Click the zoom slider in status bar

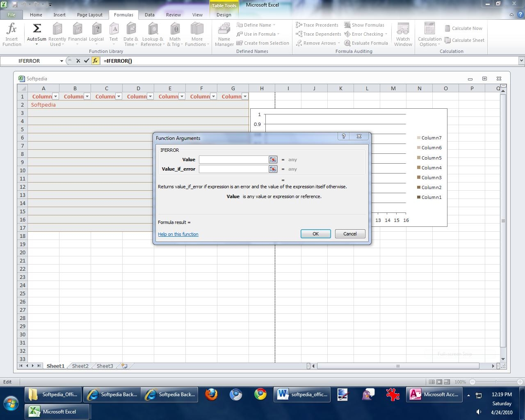point(496,382)
